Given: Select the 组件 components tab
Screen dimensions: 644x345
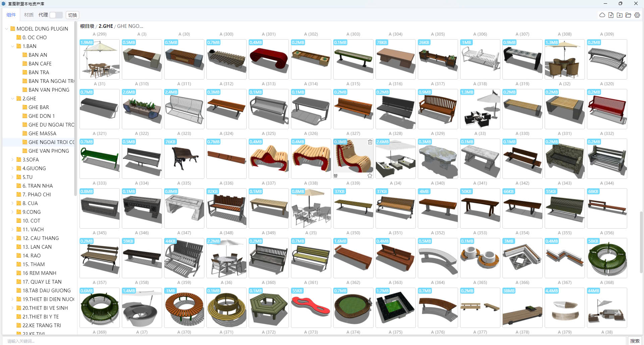Looking at the screenshot, I should coord(11,15).
